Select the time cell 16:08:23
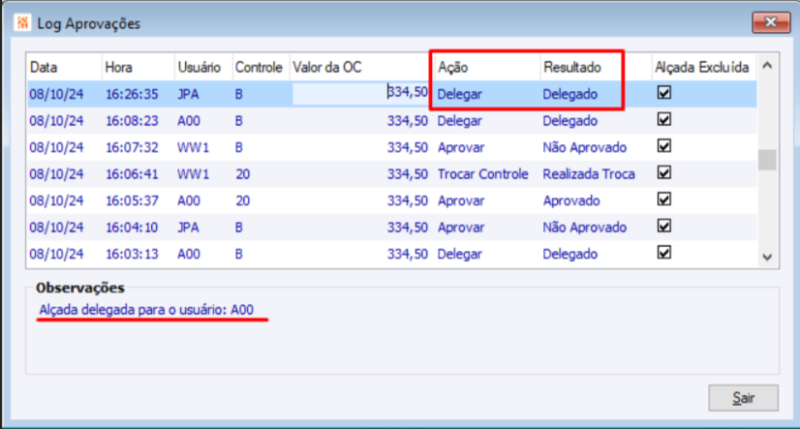The width and height of the screenshot is (800, 429). click(x=132, y=121)
